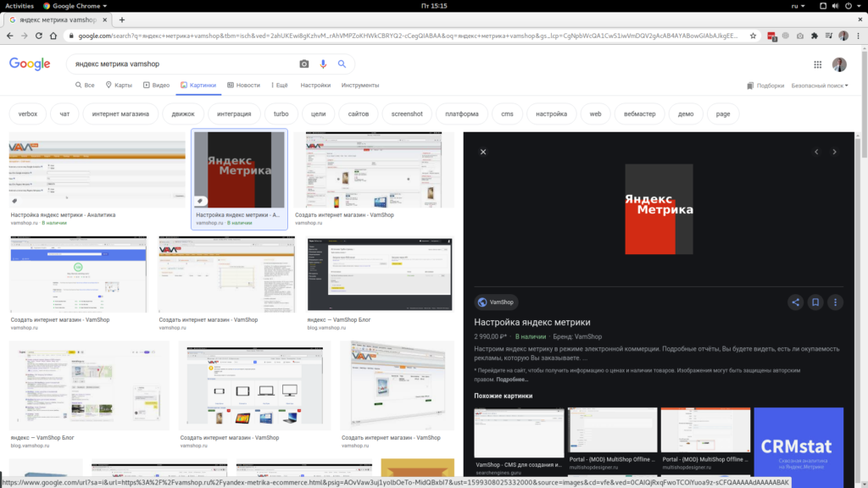Open VamShop - CMS similar image thumbnail
Viewport: 868px width, 488px height.
(x=519, y=433)
